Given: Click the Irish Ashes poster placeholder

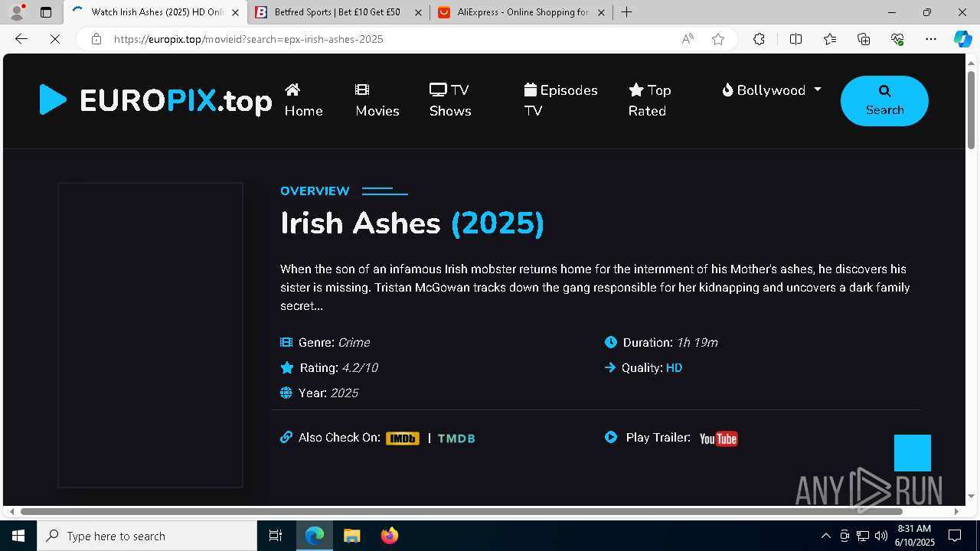Looking at the screenshot, I should 150,335.
